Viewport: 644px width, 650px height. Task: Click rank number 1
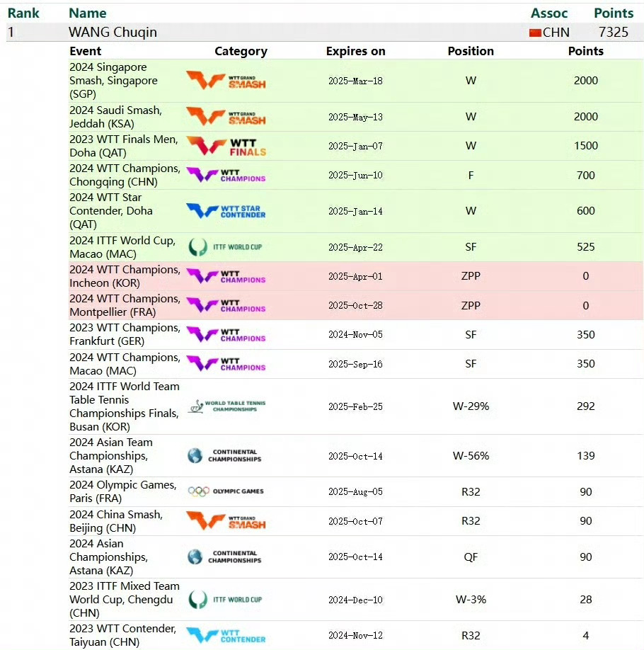tap(11, 33)
